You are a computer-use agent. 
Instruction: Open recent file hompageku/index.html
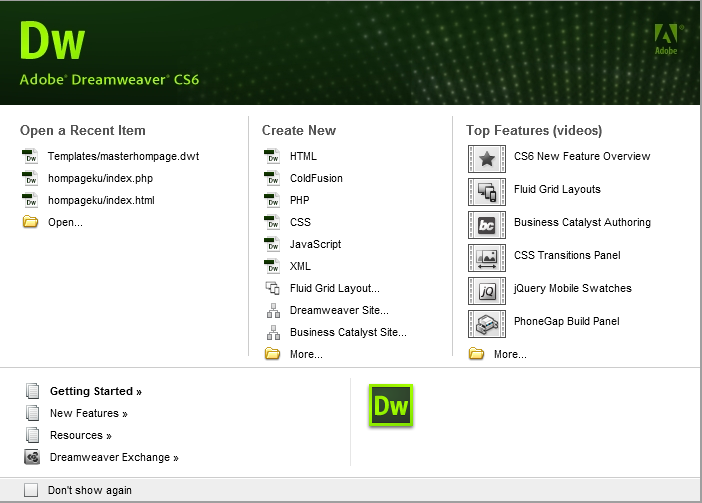click(x=101, y=200)
